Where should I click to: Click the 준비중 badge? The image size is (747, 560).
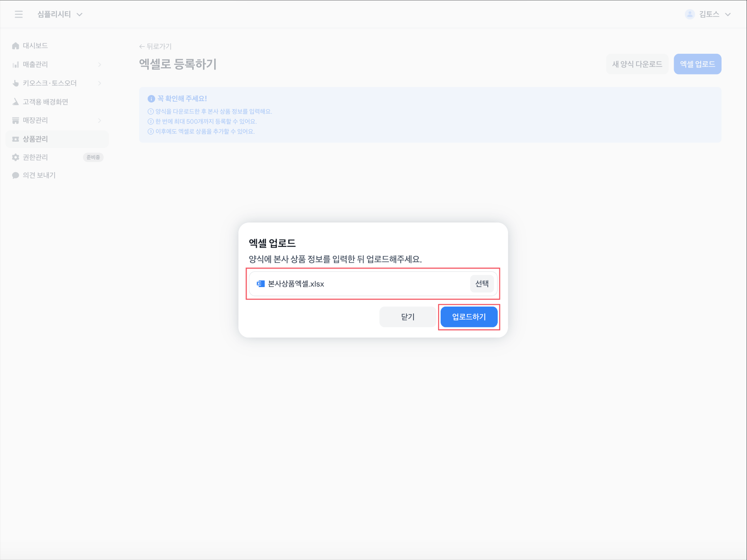coord(93,157)
